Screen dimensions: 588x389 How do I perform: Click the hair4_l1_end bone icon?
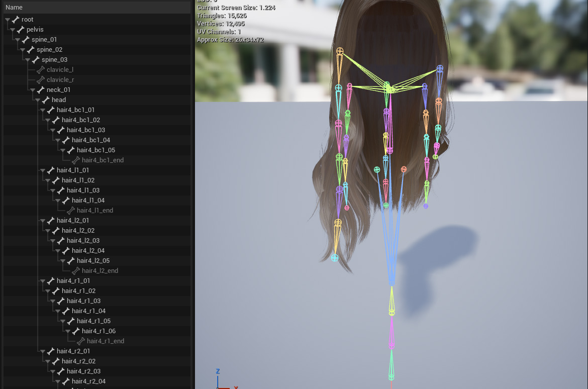[x=71, y=211]
